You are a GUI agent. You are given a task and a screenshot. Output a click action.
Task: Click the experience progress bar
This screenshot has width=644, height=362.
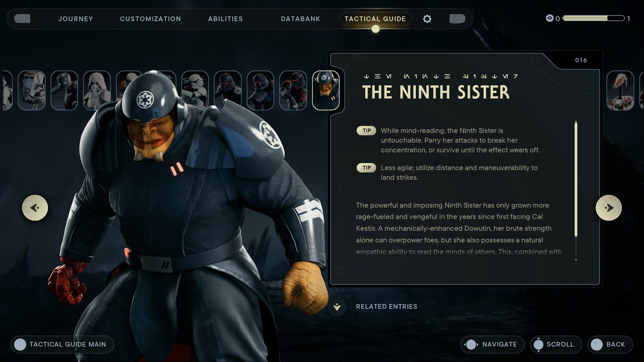click(593, 18)
